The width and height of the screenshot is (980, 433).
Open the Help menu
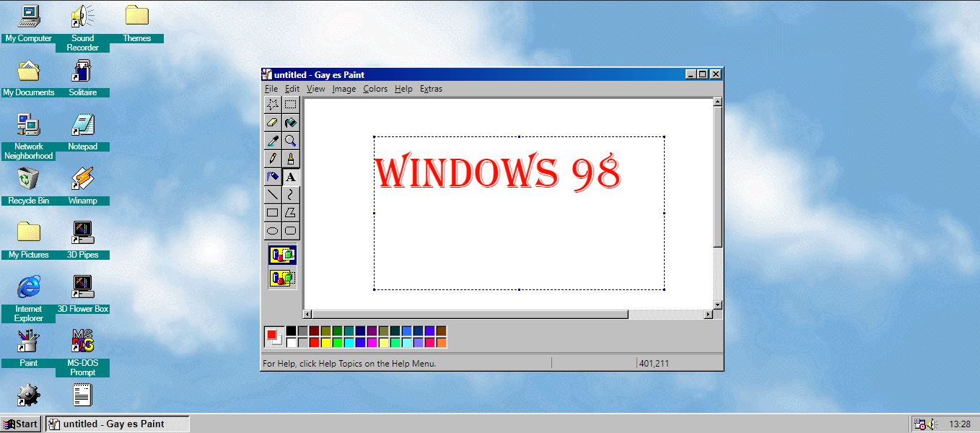(x=403, y=89)
